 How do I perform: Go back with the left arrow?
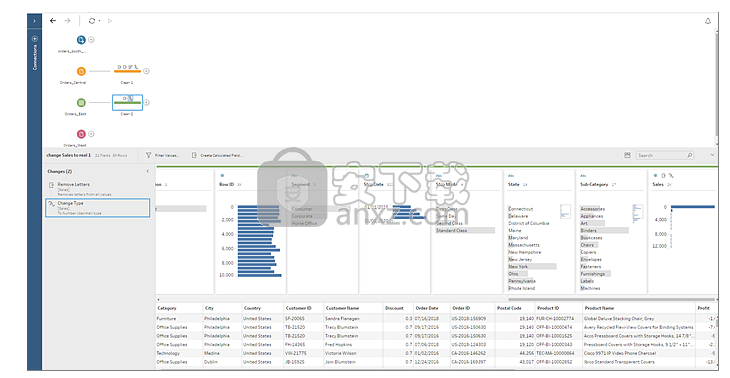coord(53,20)
